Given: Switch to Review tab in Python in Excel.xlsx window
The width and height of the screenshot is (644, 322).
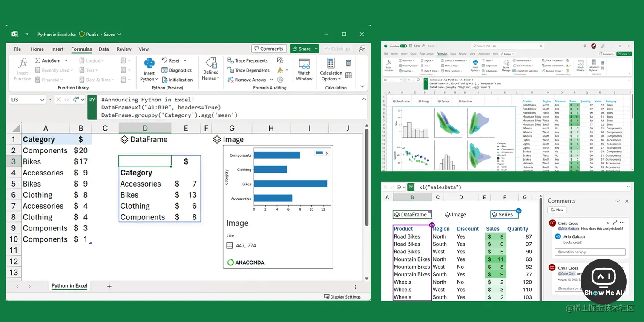Looking at the screenshot, I should (x=124, y=49).
